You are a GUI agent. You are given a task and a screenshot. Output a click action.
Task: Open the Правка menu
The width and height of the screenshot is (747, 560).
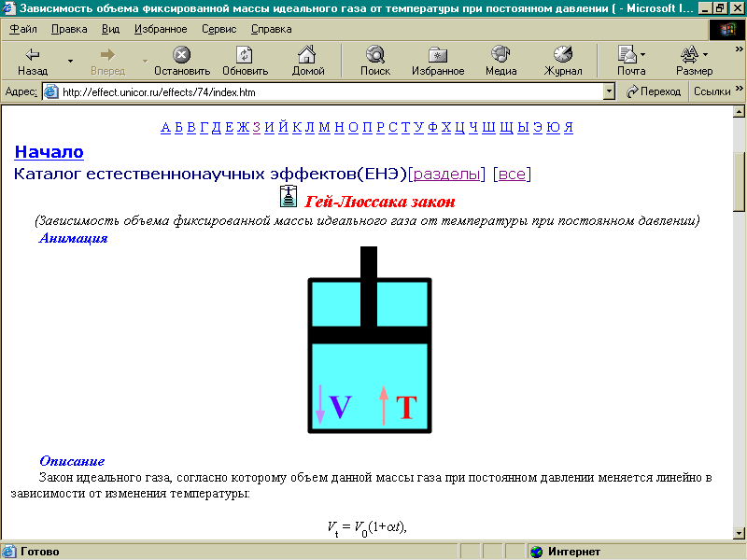point(69,29)
